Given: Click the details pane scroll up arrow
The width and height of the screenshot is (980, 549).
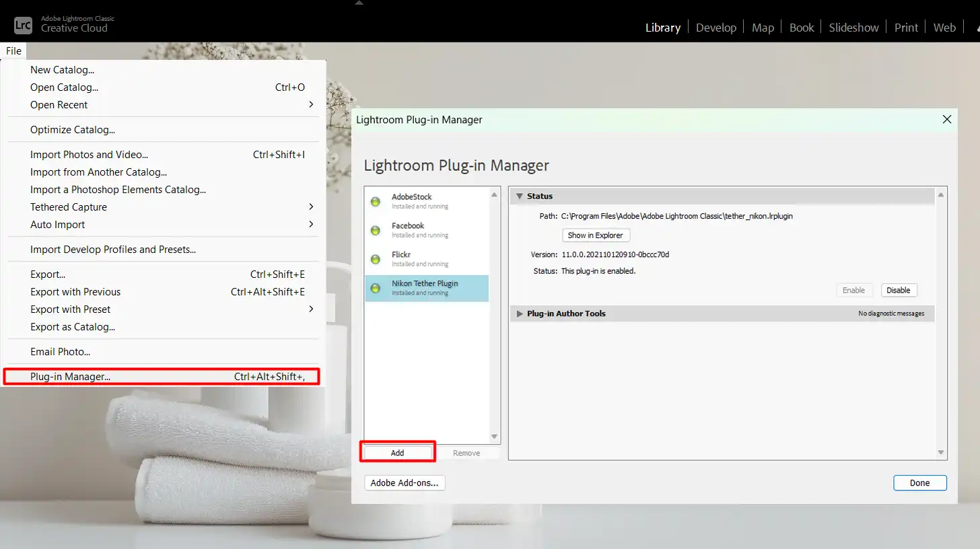Looking at the screenshot, I should (x=940, y=194).
